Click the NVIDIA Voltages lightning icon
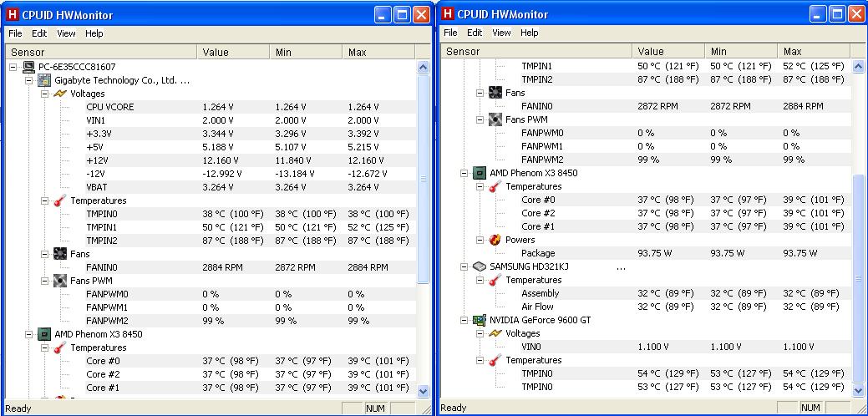Image resolution: width=868 pixels, height=416 pixels. click(495, 333)
